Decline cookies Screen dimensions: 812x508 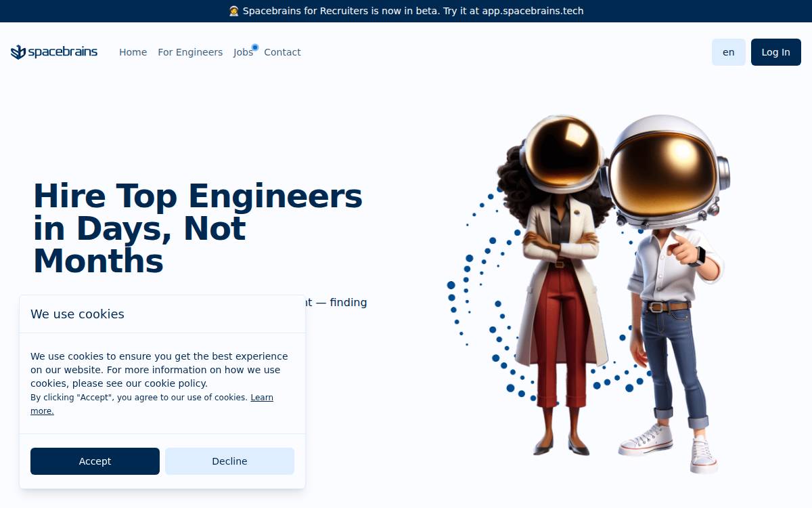click(229, 461)
